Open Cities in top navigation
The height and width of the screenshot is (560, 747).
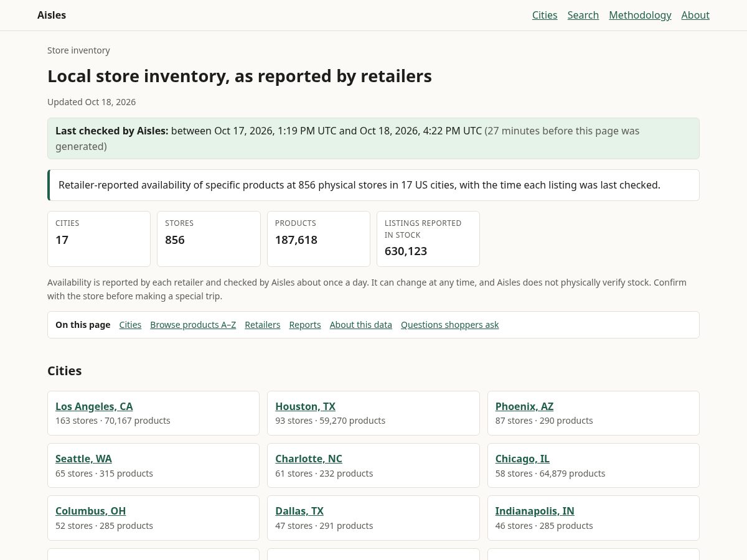[x=545, y=15]
